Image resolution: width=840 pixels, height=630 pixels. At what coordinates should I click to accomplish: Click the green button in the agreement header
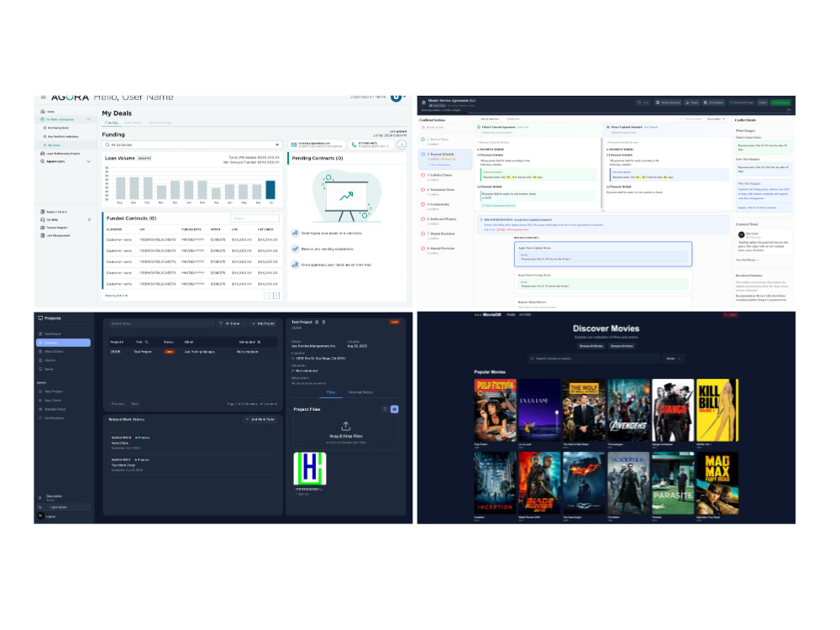[780, 102]
